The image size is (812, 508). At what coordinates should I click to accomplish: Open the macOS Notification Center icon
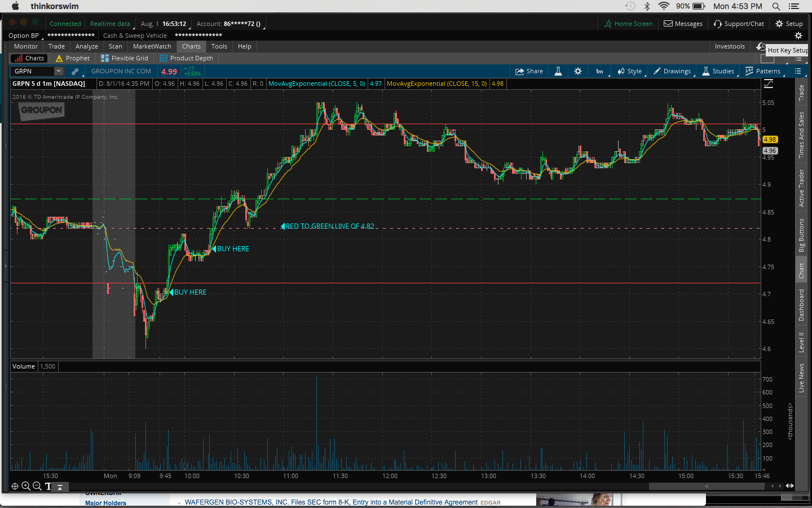click(x=794, y=6)
